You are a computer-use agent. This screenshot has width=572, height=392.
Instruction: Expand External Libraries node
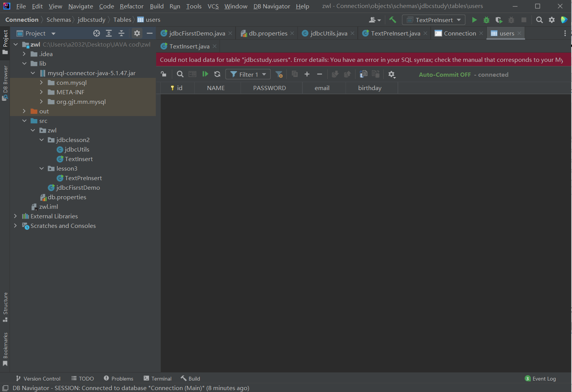[15, 216]
